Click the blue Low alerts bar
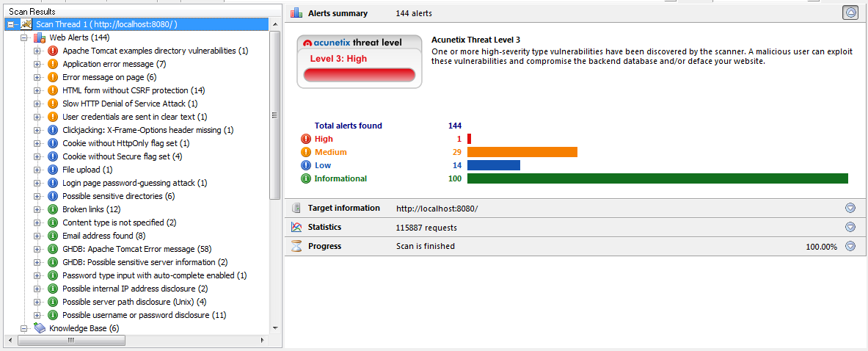868x351 pixels. (x=494, y=165)
